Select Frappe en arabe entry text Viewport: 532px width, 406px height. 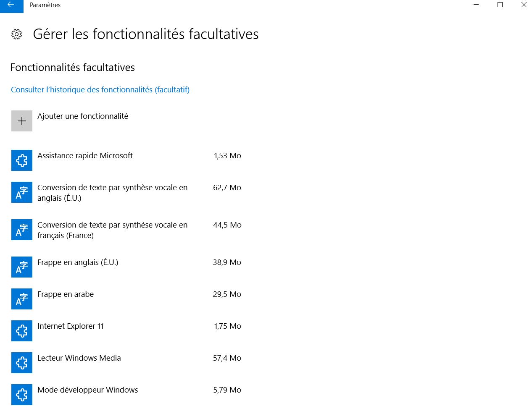66,294
